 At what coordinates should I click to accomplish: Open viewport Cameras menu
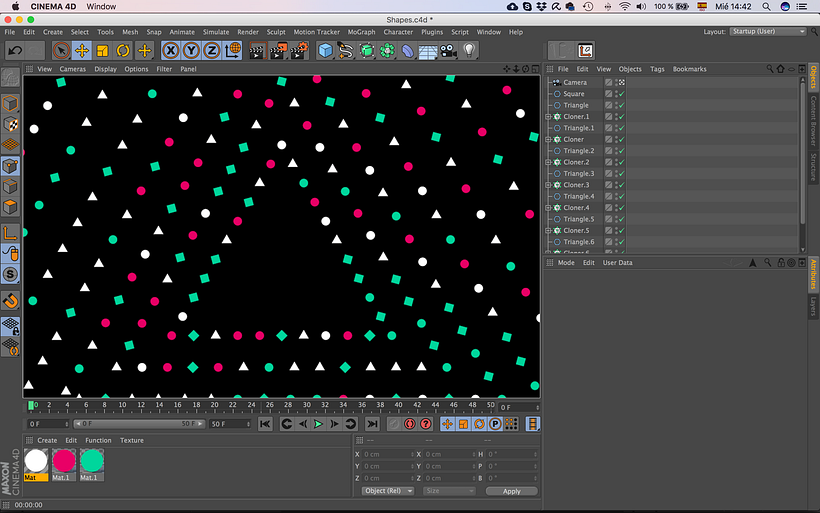pos(73,69)
